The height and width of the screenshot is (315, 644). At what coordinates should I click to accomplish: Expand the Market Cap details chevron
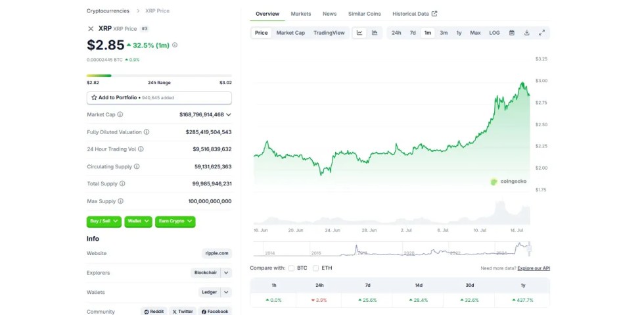tap(228, 114)
